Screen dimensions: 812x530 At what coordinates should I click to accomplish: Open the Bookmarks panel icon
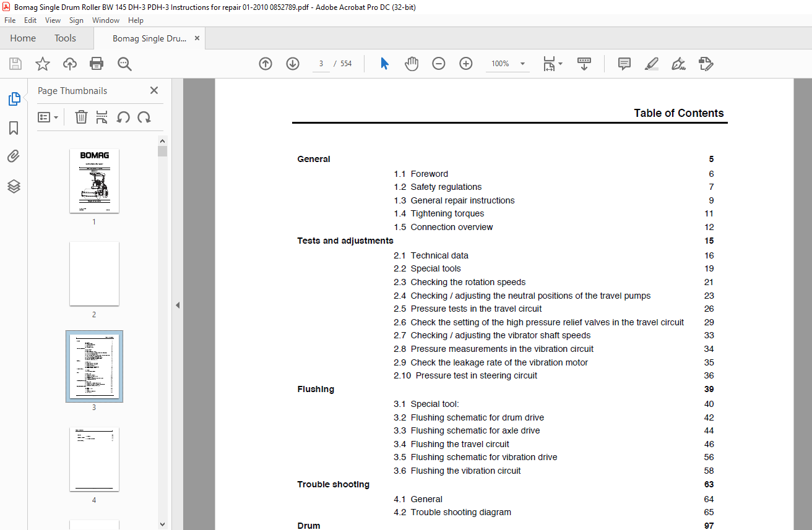[x=14, y=128]
